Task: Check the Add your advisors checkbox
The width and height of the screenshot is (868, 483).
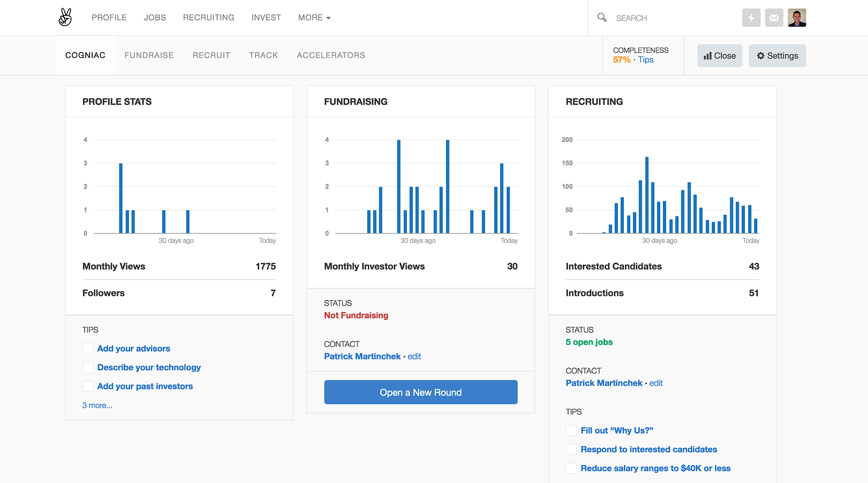Action: point(88,349)
